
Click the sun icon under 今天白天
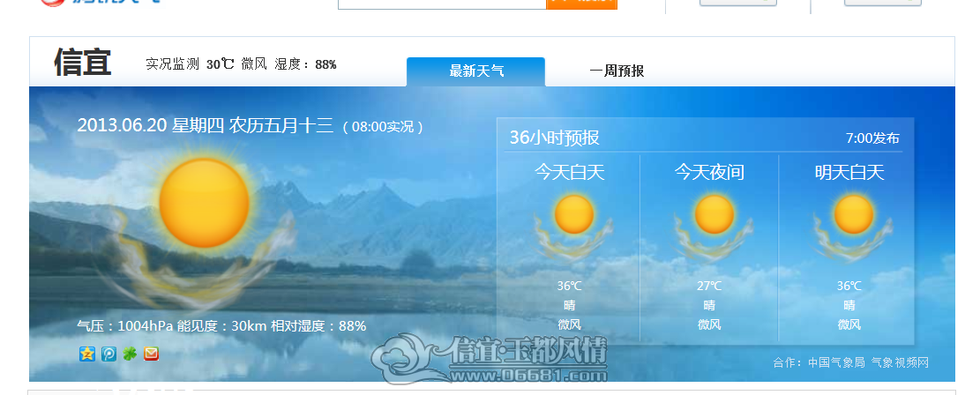coord(573,213)
